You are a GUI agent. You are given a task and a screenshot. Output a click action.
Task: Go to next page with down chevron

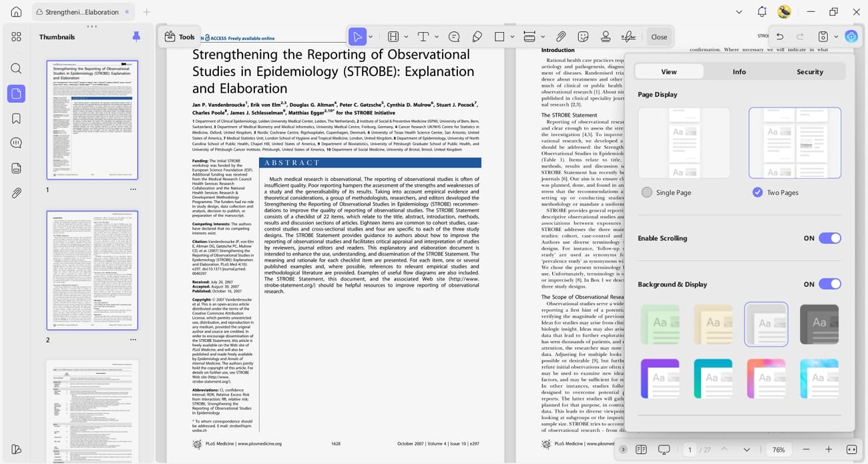click(746, 449)
